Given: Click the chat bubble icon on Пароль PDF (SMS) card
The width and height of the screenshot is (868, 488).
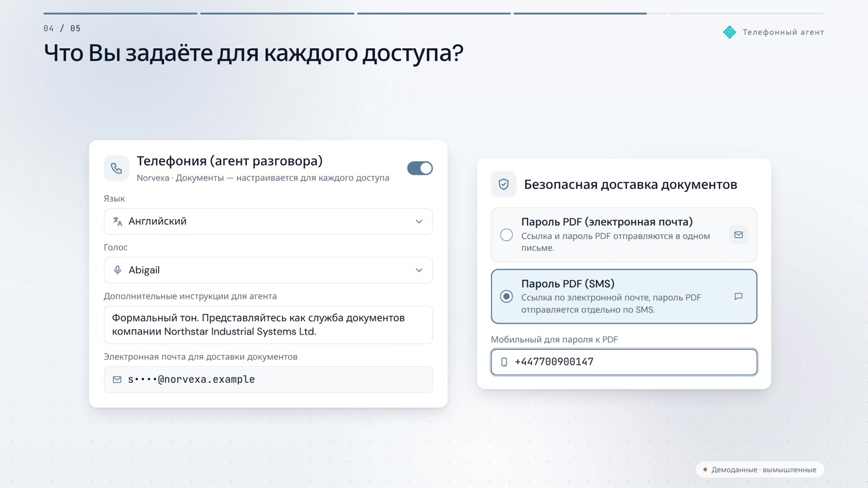Looking at the screenshot, I should pos(738,297).
